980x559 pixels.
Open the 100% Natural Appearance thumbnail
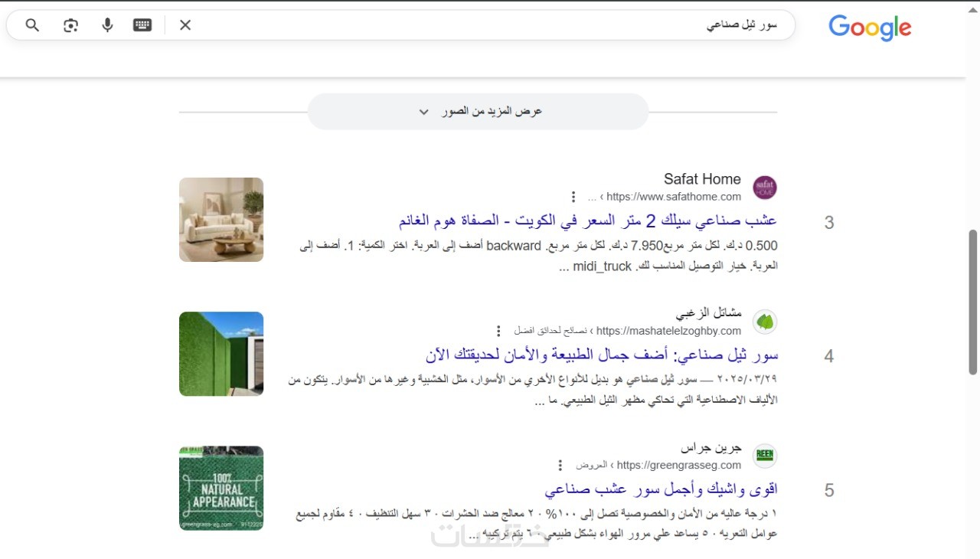(221, 488)
